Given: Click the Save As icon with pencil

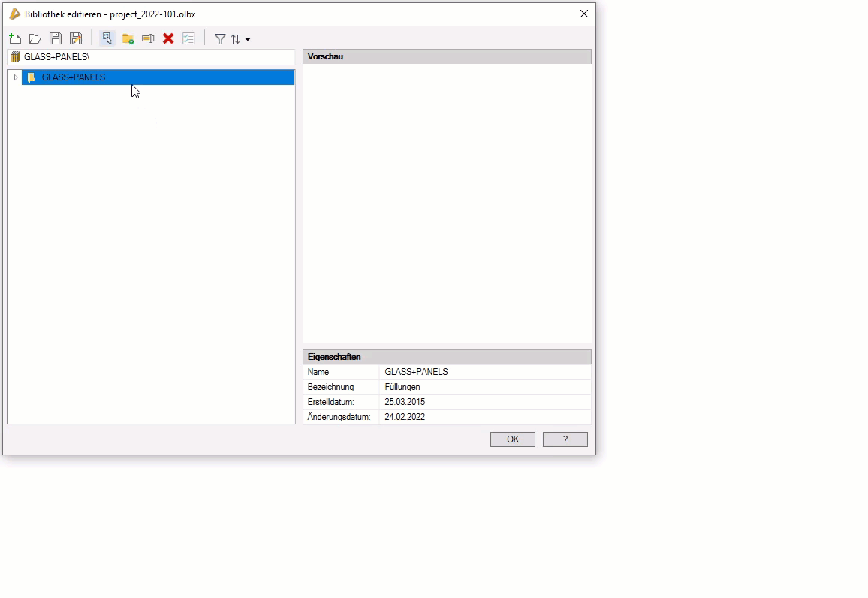Looking at the screenshot, I should coord(76,38).
